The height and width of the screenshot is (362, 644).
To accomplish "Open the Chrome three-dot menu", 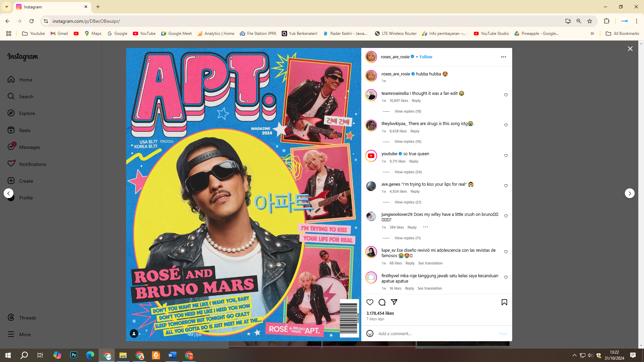I will tap(636, 21).
